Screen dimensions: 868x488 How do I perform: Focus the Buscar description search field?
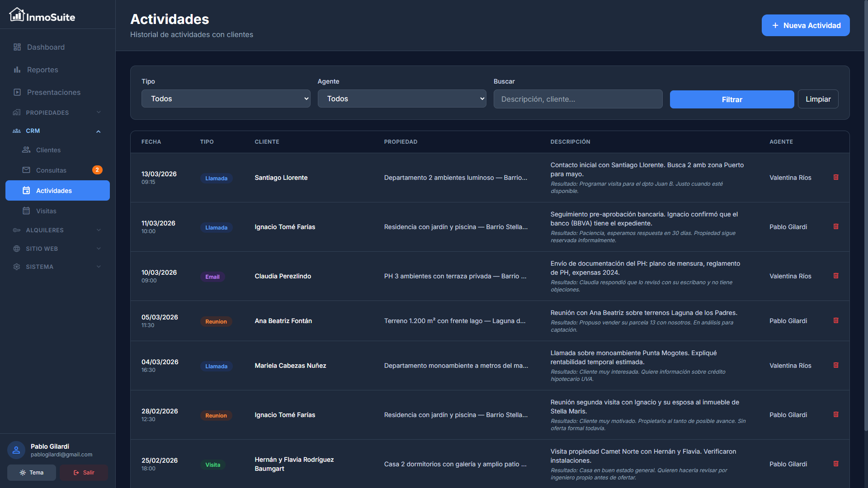point(578,99)
